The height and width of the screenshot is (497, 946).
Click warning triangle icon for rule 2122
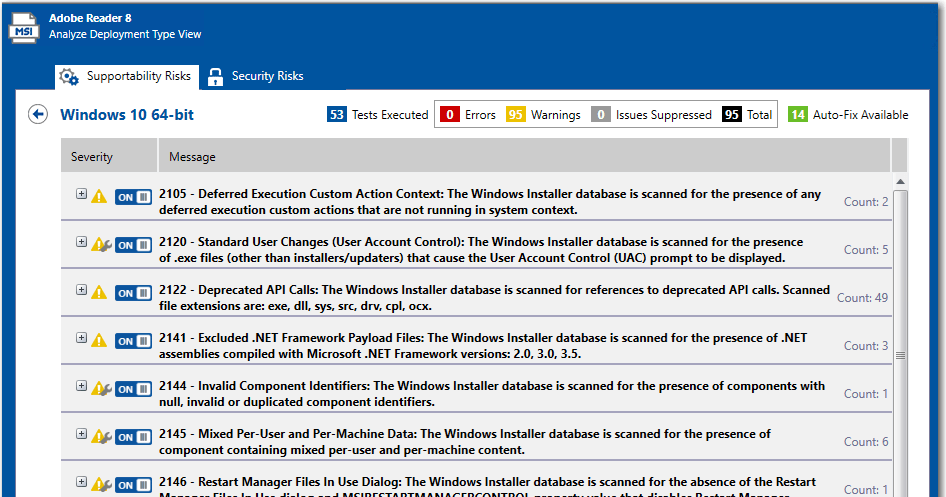[99, 293]
